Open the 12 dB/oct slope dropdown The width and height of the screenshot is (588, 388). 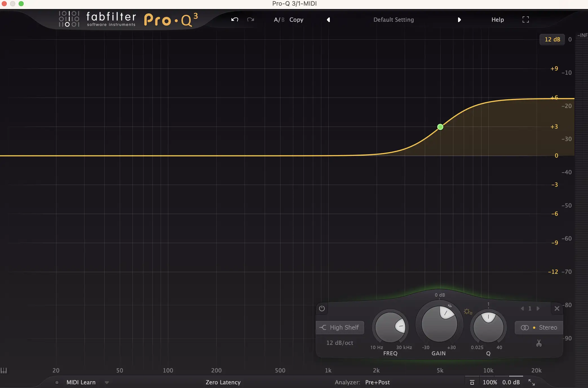[339, 343]
